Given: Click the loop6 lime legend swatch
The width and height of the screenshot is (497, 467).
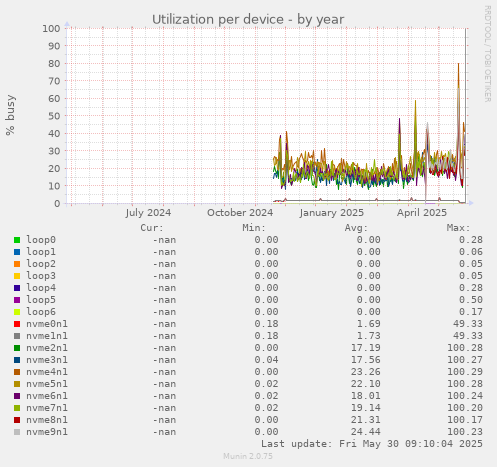Looking at the screenshot, I should 17,312.
